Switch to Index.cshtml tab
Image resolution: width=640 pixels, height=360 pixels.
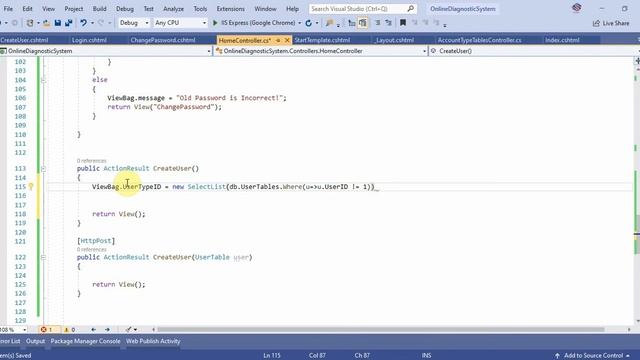coord(562,40)
